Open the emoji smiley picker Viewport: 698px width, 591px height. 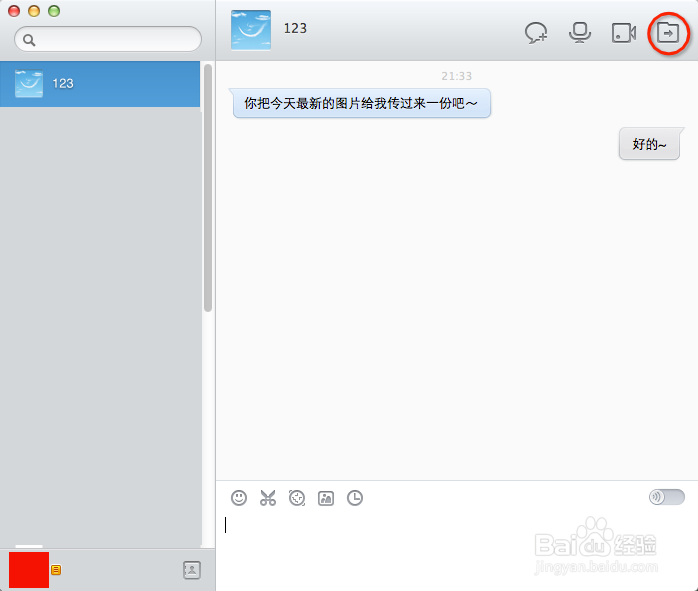coord(239,498)
